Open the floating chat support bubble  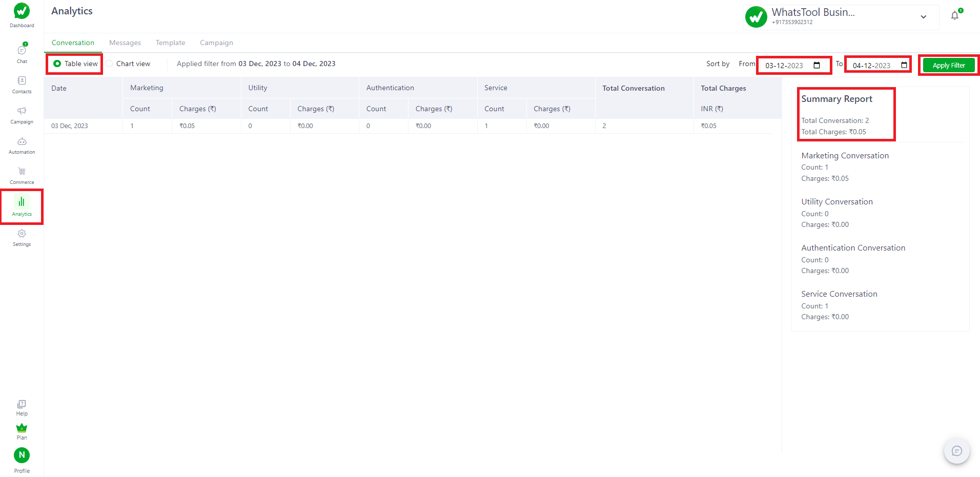pyautogui.click(x=956, y=451)
